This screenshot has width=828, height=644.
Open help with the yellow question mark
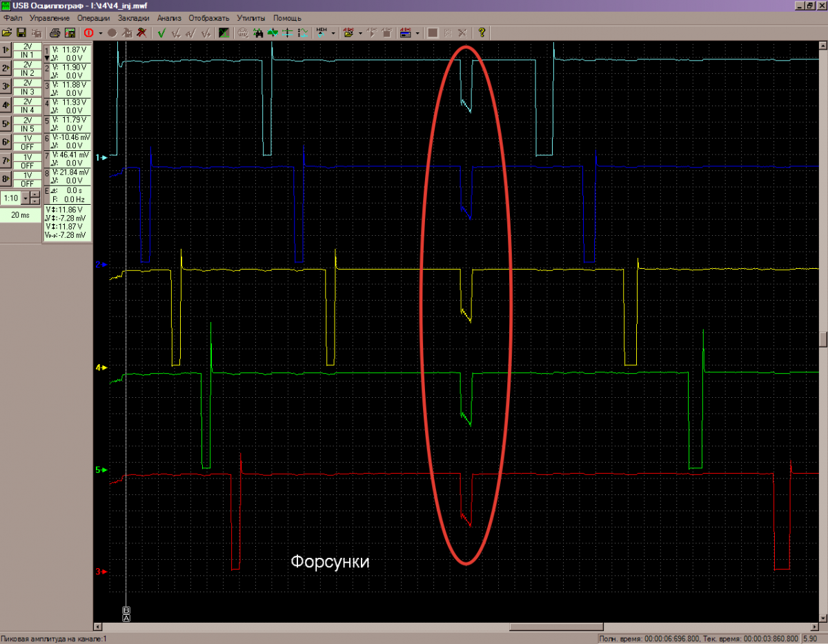click(x=482, y=32)
